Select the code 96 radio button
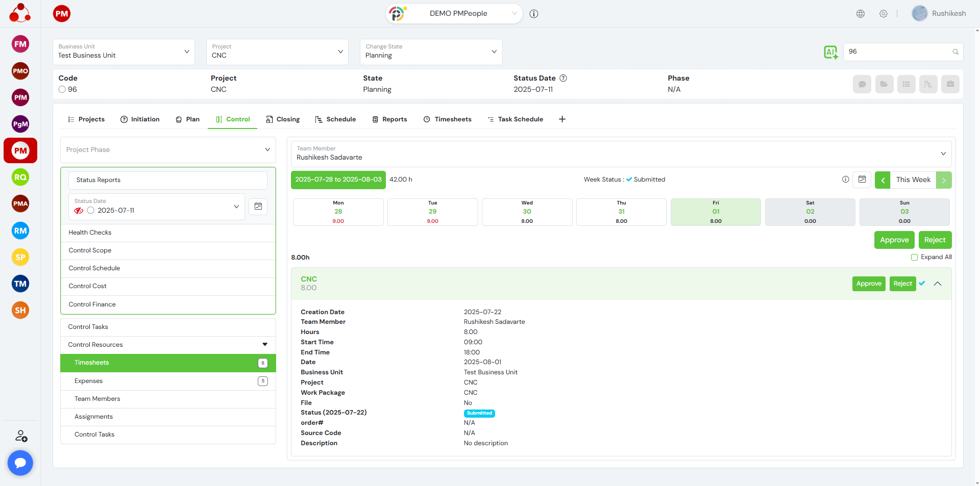The height and width of the screenshot is (486, 980). click(62, 90)
